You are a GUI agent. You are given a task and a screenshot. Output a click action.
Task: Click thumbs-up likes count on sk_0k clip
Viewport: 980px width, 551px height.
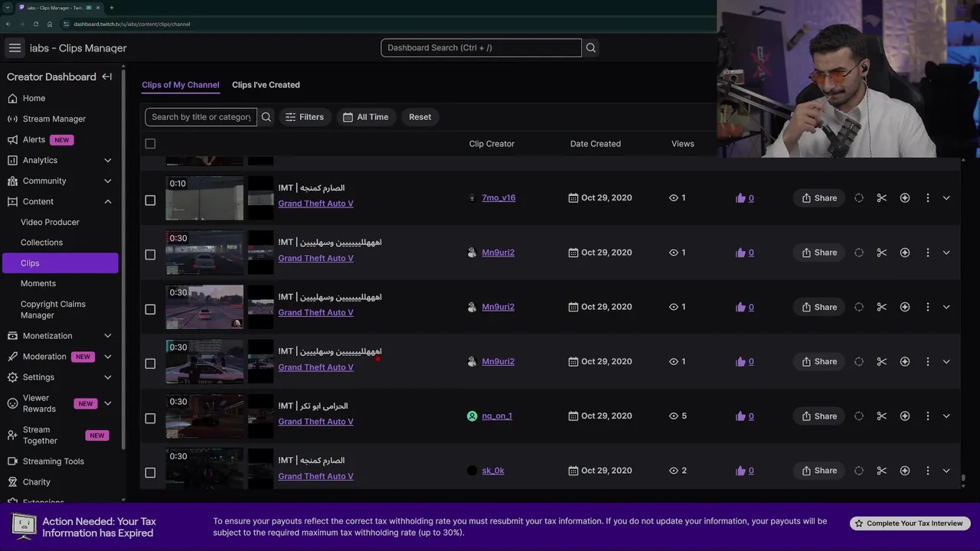[745, 471]
